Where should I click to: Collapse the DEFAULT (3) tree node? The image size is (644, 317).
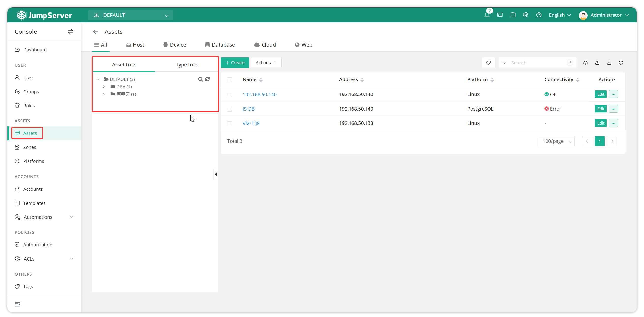[98, 79]
